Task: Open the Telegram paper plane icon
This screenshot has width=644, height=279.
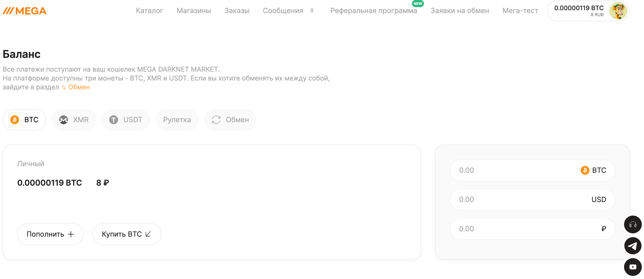Action: (x=633, y=246)
